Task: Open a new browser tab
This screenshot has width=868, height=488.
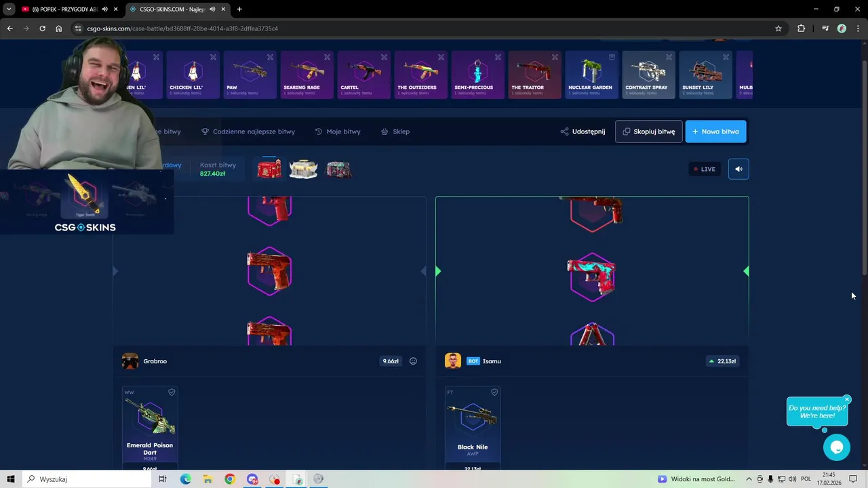Action: (239, 9)
